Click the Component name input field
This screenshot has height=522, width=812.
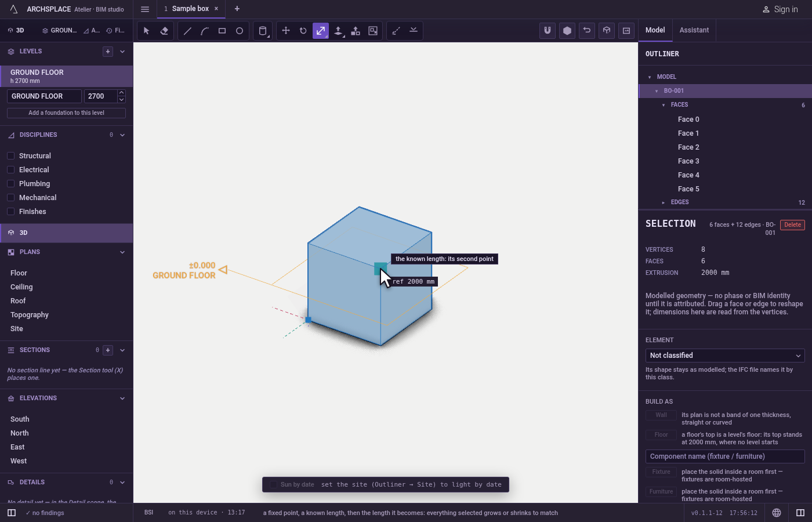coord(725,456)
